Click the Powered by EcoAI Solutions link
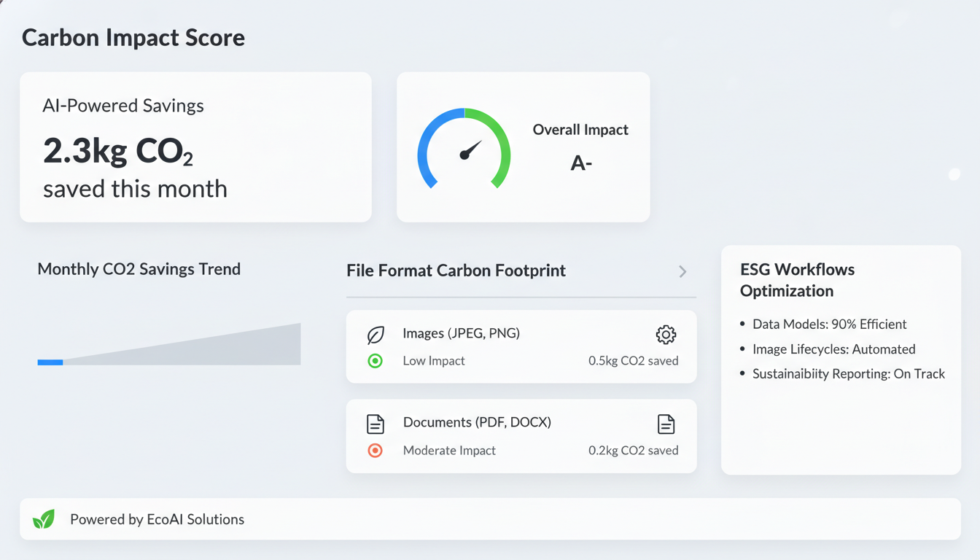This screenshot has height=560, width=980. tap(156, 519)
